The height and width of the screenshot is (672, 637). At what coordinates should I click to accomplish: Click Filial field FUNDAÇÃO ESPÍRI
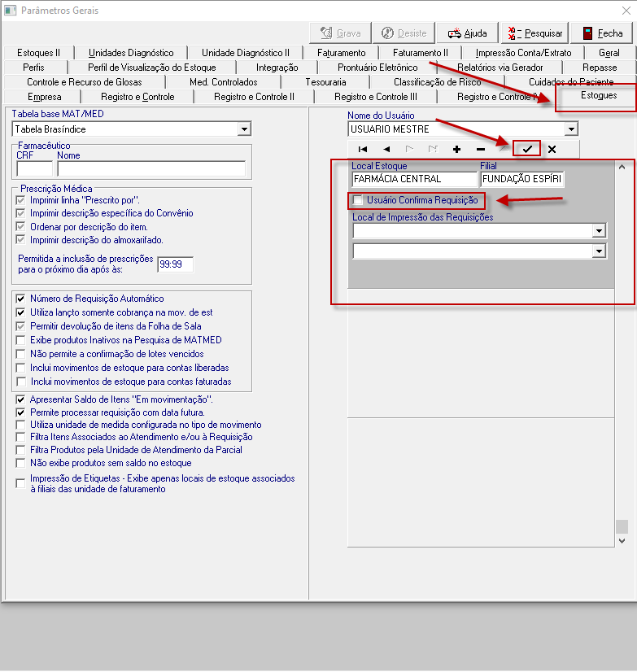click(522, 179)
